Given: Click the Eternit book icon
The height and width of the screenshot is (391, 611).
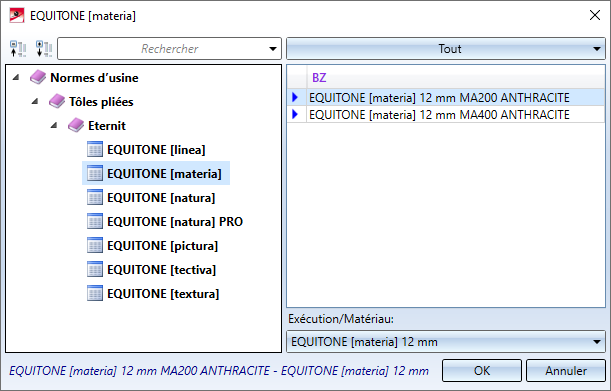Looking at the screenshot, I should (x=76, y=126).
